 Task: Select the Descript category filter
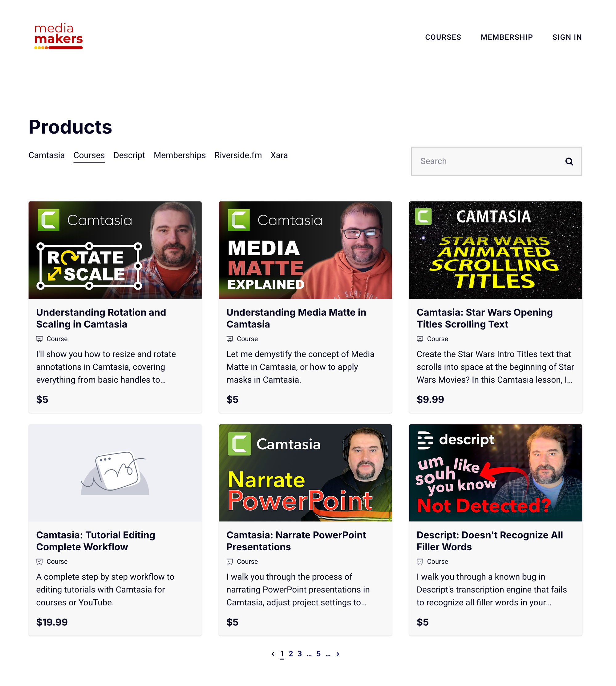pyautogui.click(x=129, y=155)
